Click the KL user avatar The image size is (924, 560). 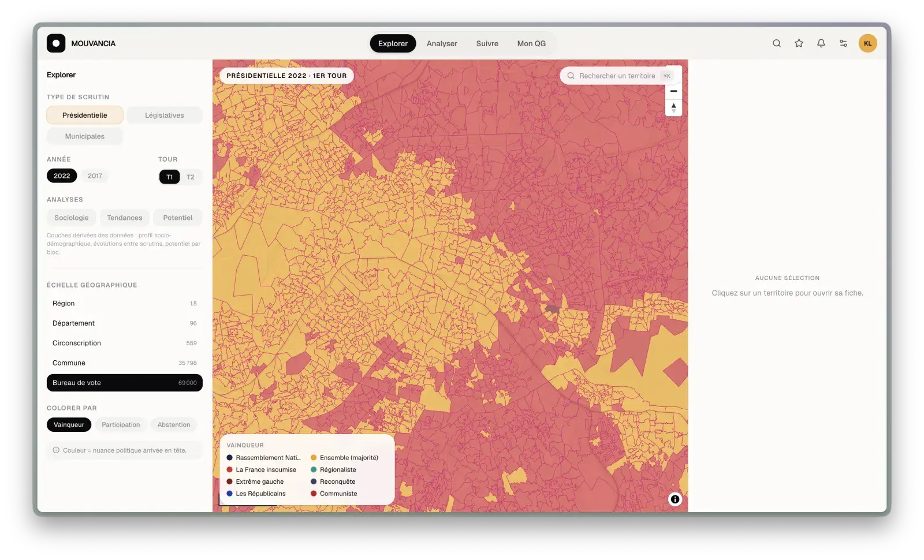(x=867, y=43)
